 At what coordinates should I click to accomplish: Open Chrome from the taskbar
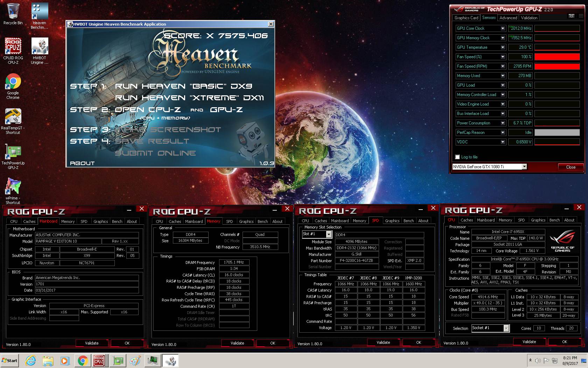pyautogui.click(x=83, y=361)
